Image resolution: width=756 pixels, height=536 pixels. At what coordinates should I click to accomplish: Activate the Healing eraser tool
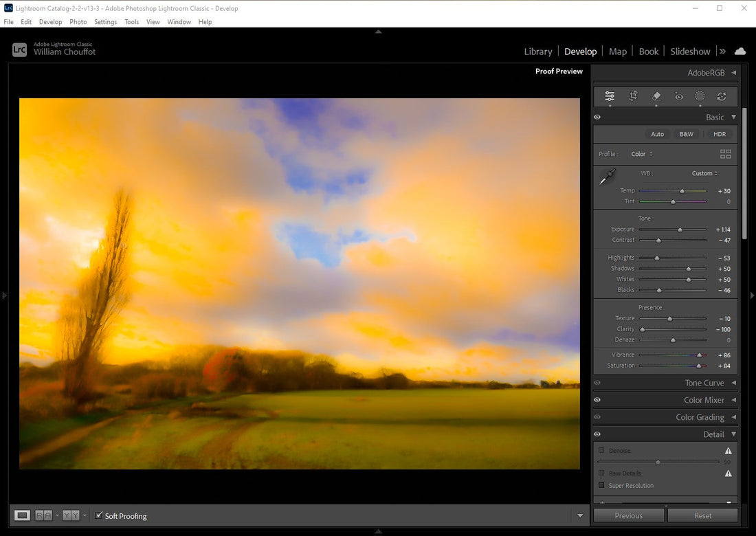[656, 97]
